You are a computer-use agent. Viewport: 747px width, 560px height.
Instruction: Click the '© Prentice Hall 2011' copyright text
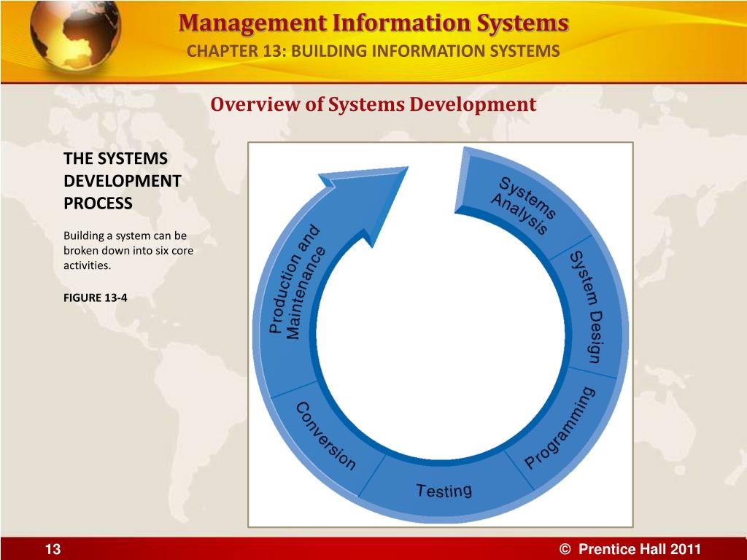tap(630, 549)
